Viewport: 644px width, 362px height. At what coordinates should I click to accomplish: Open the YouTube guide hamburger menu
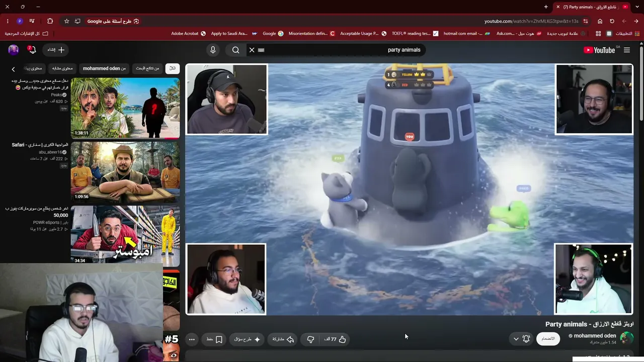point(627,50)
